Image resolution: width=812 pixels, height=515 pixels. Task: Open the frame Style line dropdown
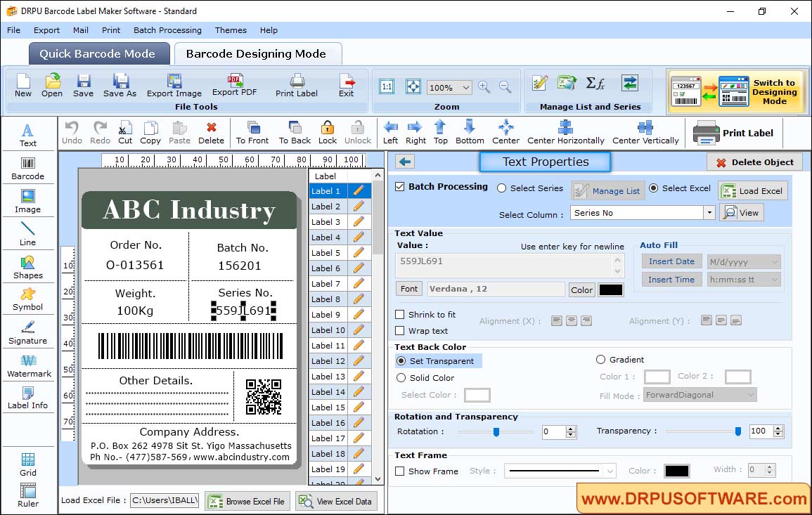(610, 471)
